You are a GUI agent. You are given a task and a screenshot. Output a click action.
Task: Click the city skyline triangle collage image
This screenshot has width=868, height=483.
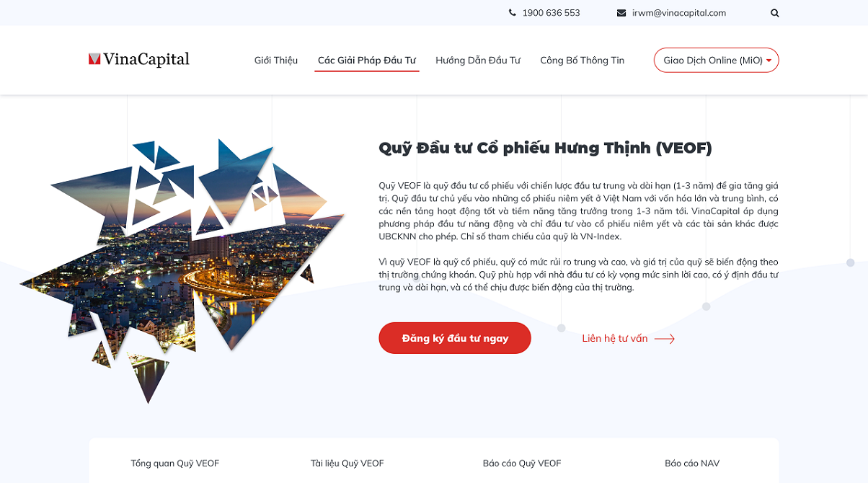tap(182, 271)
